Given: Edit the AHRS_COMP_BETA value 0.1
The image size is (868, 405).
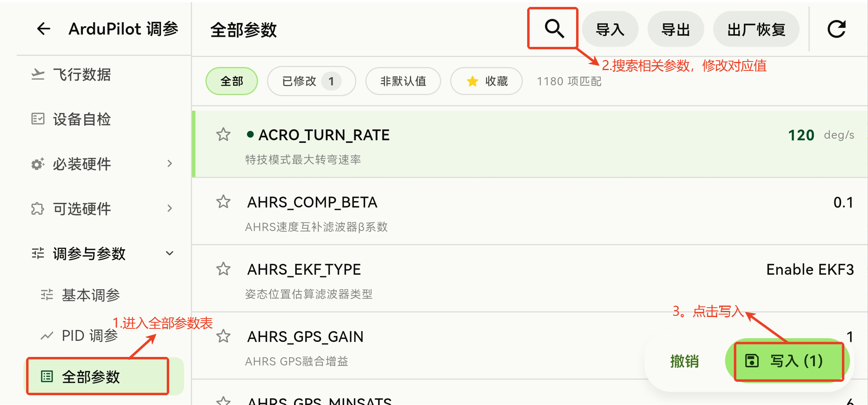Looking at the screenshot, I should pos(844,202).
